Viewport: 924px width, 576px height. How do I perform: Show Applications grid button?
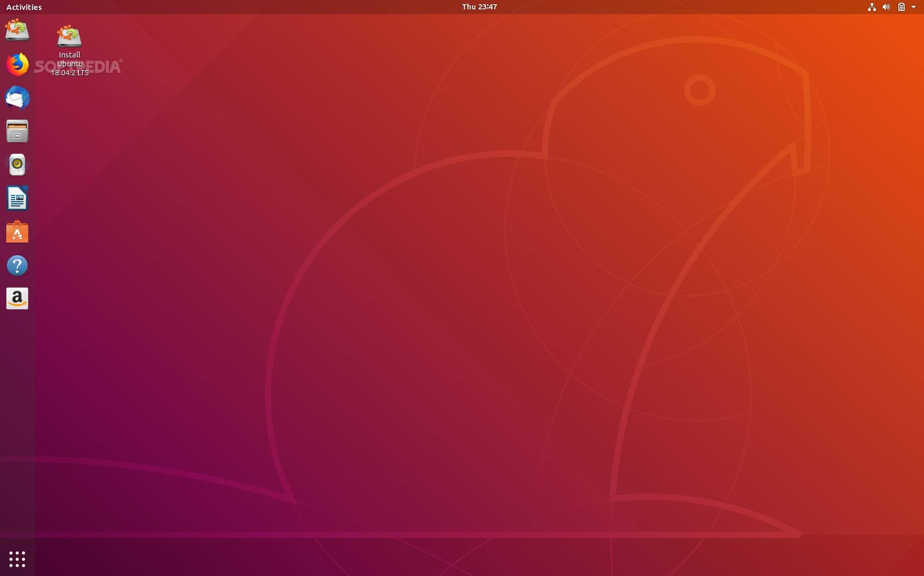click(x=17, y=559)
